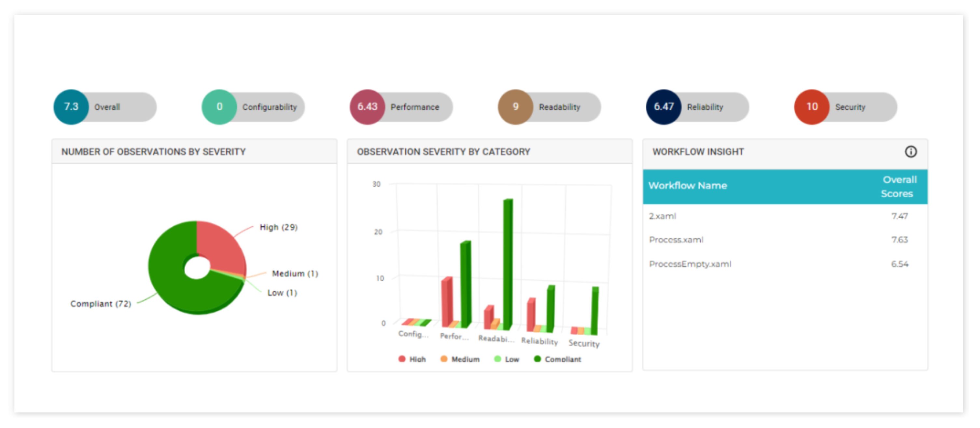Click the red Performance High bar
Viewport: 980px width, 428px height.
[447, 302]
